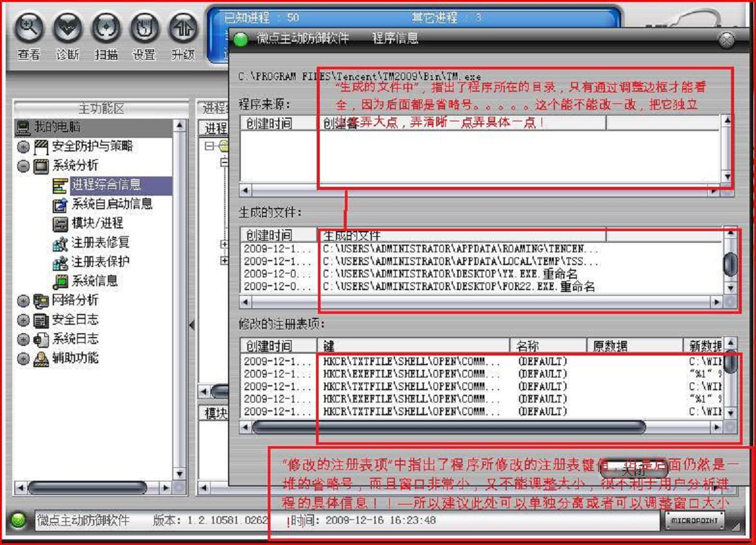Click the 安全日志 log icon
Screen dimensions: 756x545
pyautogui.click(x=42, y=320)
